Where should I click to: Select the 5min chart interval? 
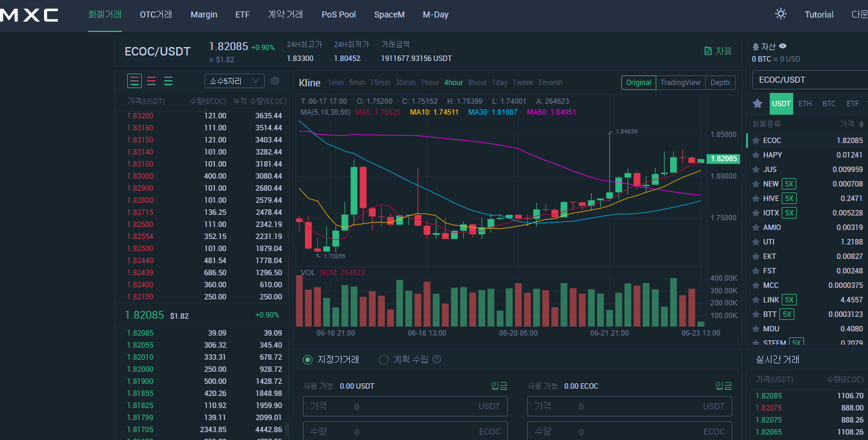[x=357, y=83]
